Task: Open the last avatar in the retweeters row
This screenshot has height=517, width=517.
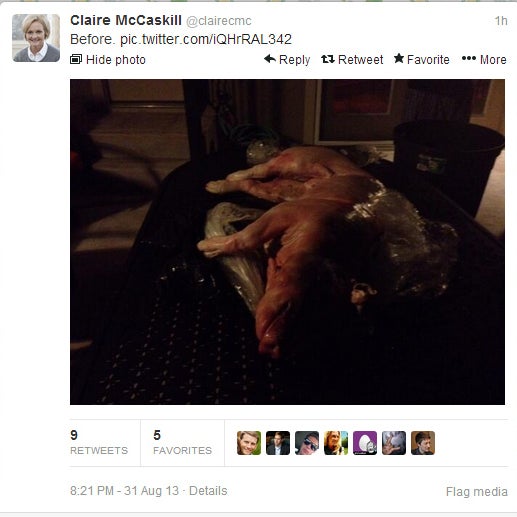Action: pos(423,443)
